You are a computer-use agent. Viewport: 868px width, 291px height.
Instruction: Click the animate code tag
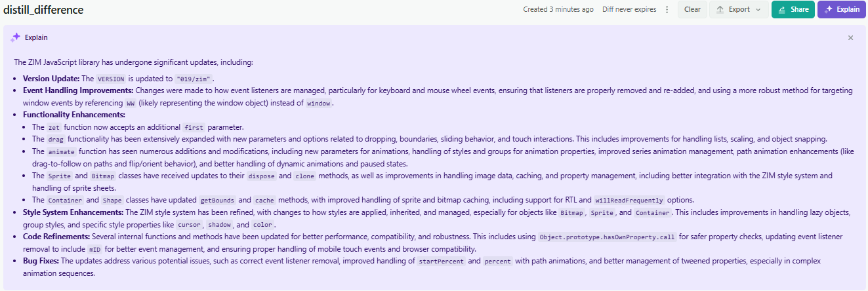[x=62, y=151]
